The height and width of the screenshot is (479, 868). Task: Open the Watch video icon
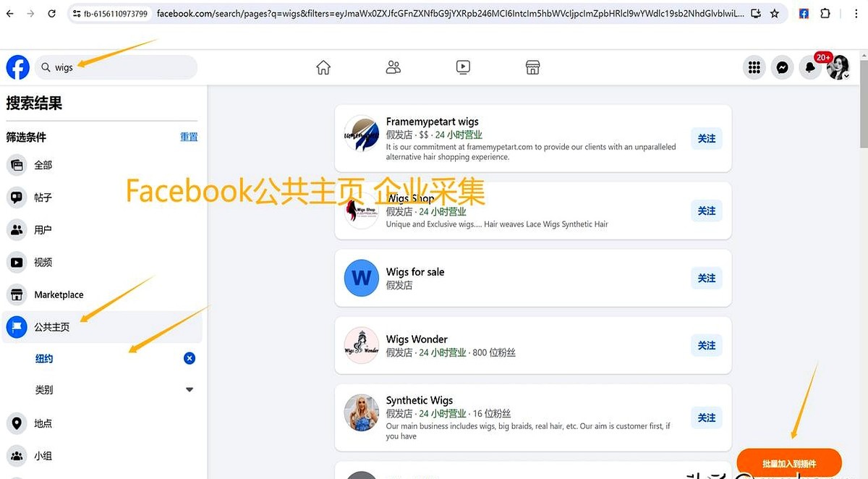[463, 67]
